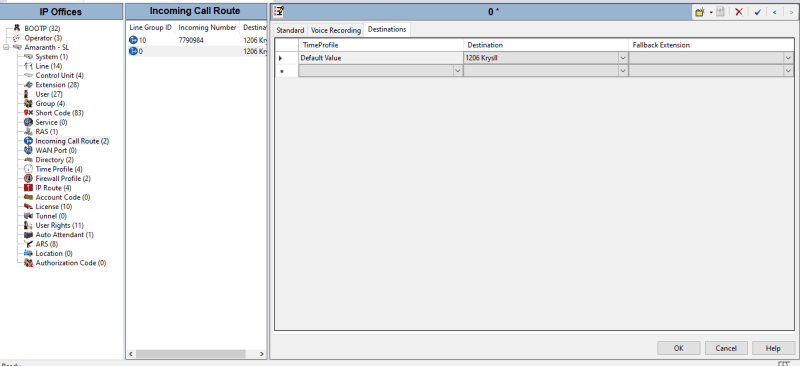
Task: Collapse the Amaranth - SL tree node
Action: [x=6, y=47]
